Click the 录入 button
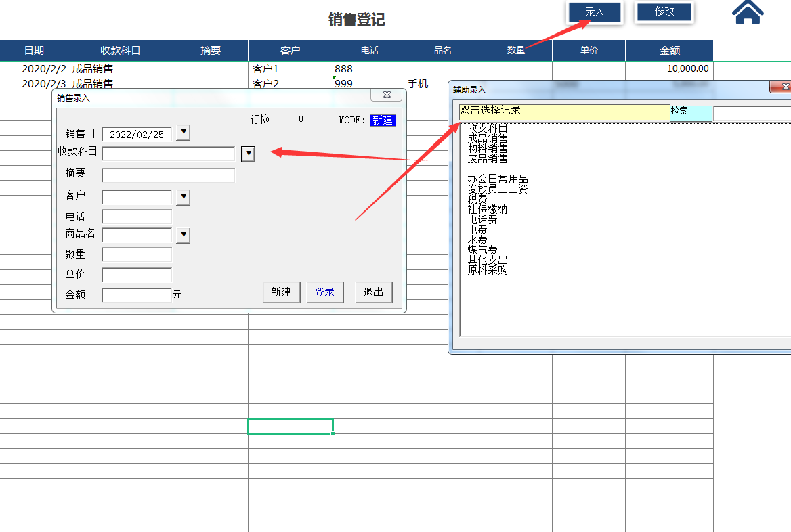The width and height of the screenshot is (791, 532). click(595, 12)
